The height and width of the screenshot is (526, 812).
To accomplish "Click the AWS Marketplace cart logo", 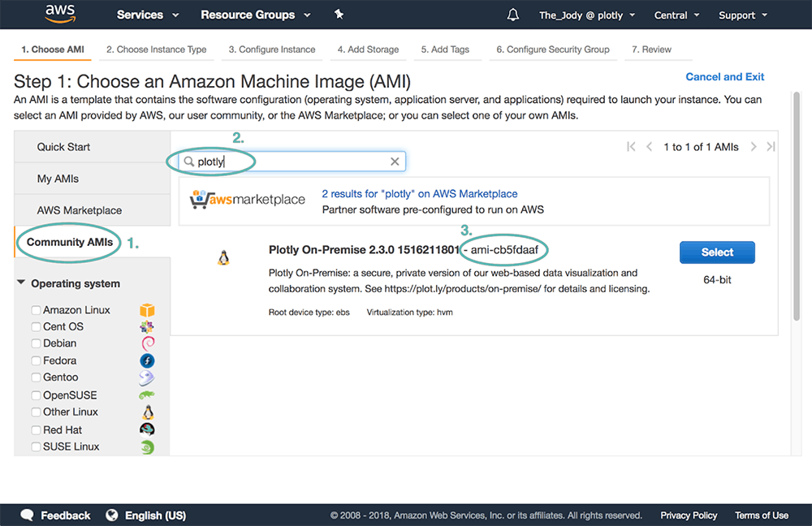I will point(248,200).
